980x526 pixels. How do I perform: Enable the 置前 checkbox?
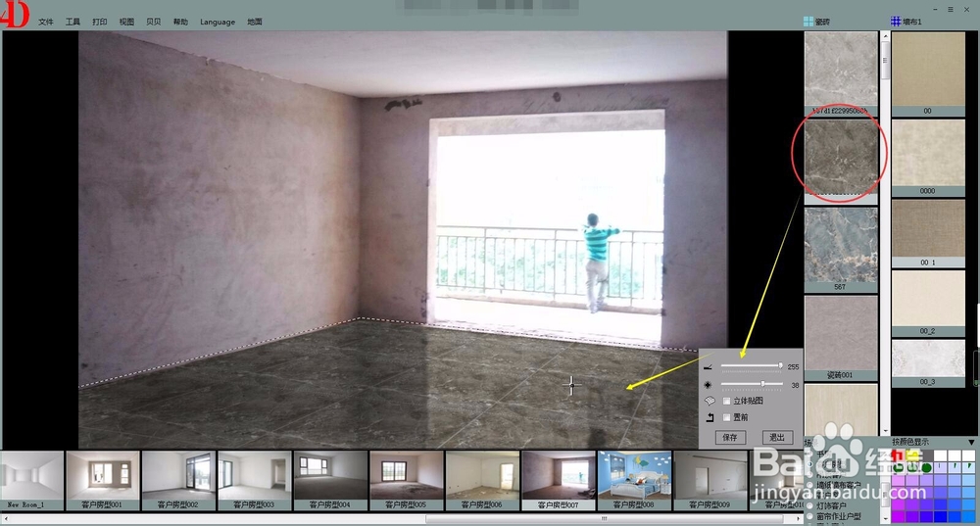[726, 417]
